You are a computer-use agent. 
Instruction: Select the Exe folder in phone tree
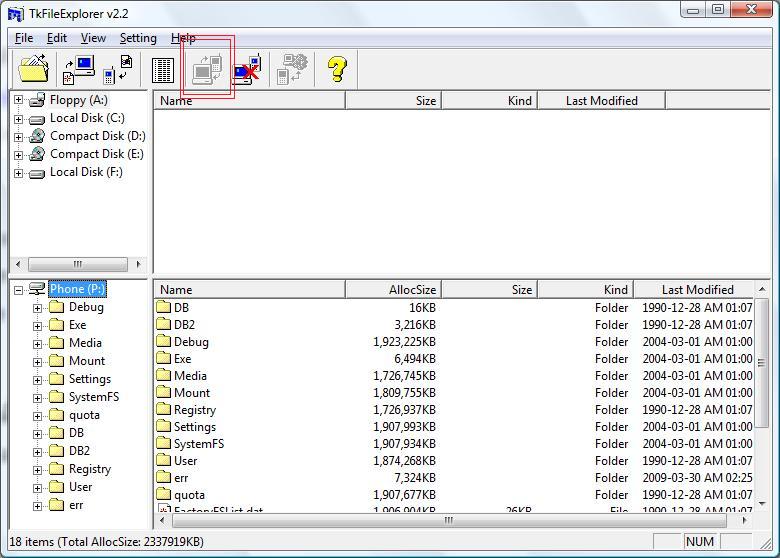click(78, 325)
